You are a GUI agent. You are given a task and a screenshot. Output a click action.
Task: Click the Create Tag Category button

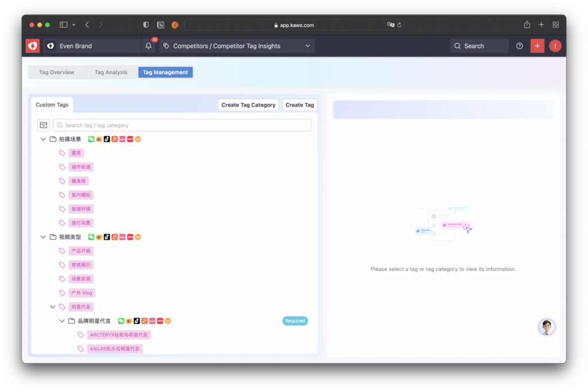click(248, 105)
